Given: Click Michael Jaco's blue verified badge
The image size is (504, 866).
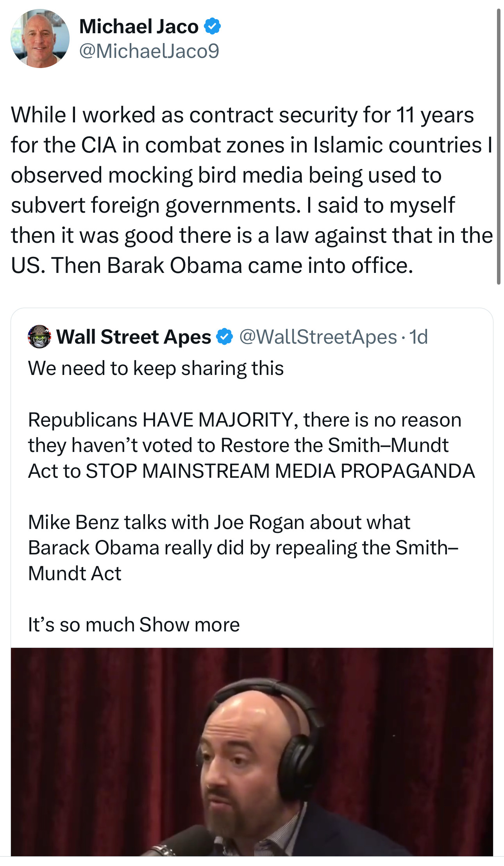Looking at the screenshot, I should tap(213, 26).
